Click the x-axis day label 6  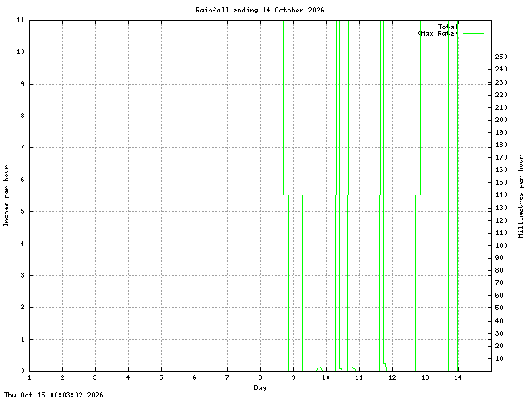coord(195,377)
